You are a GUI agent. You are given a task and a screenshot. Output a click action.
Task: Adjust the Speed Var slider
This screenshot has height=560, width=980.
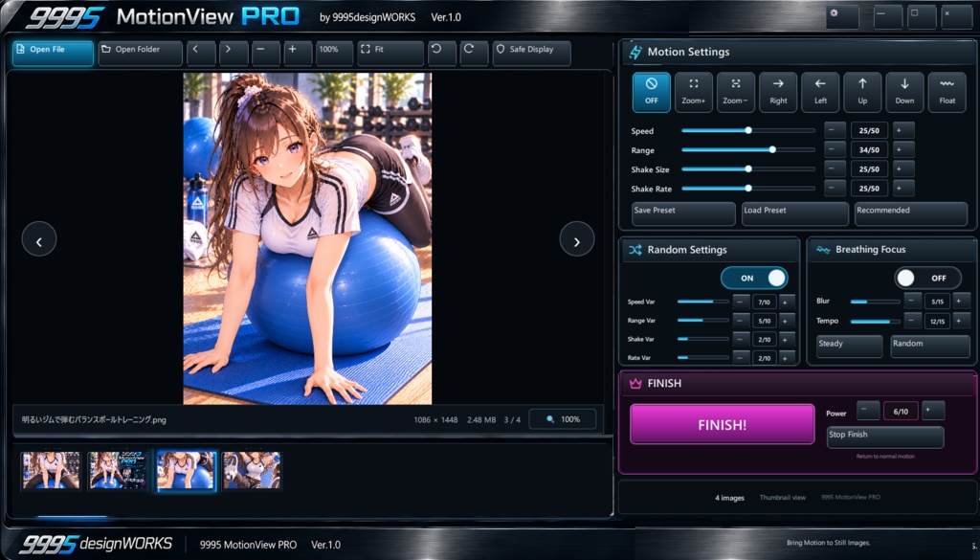tap(703, 302)
